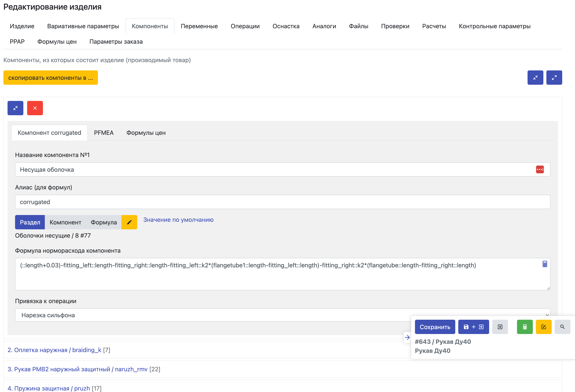
Task: Click into the Алиас input field
Action: pos(282,202)
